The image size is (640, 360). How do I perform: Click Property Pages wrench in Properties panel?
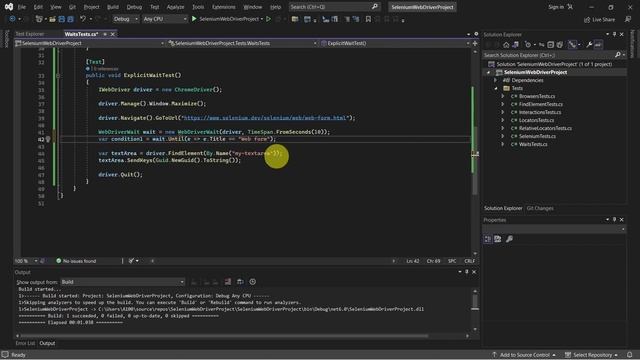(x=509, y=239)
